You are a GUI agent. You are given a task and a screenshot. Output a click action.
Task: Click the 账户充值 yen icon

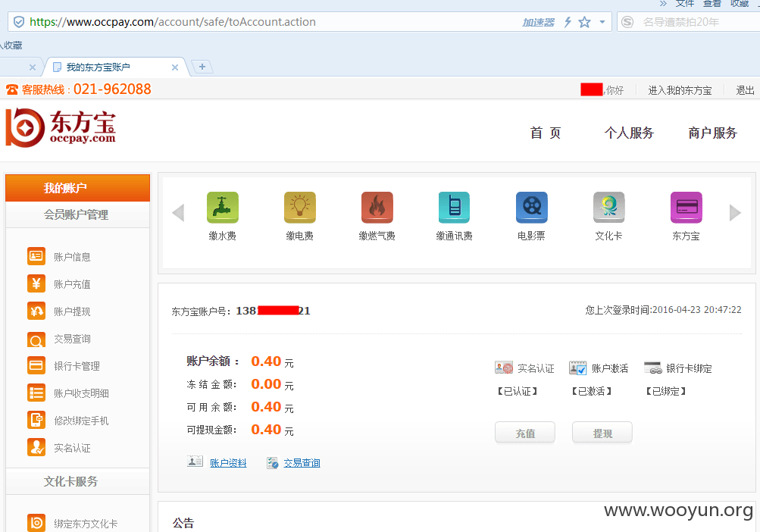(36, 283)
